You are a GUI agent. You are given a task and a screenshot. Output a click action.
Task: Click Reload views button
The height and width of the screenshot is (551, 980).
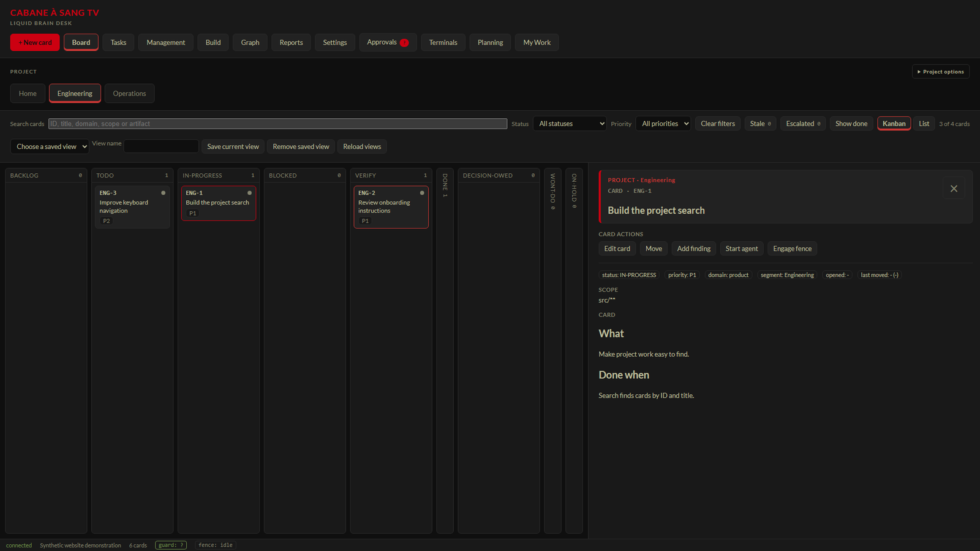pos(362,146)
